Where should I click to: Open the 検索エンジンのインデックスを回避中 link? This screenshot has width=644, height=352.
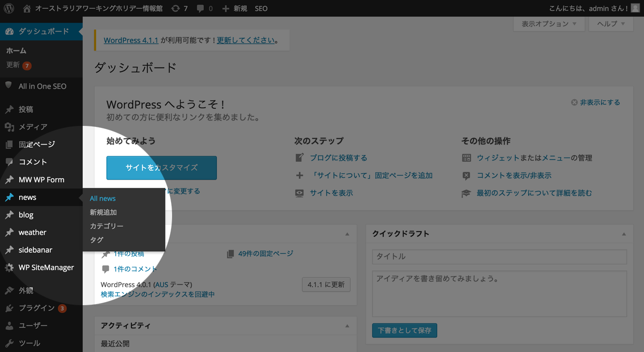click(158, 294)
